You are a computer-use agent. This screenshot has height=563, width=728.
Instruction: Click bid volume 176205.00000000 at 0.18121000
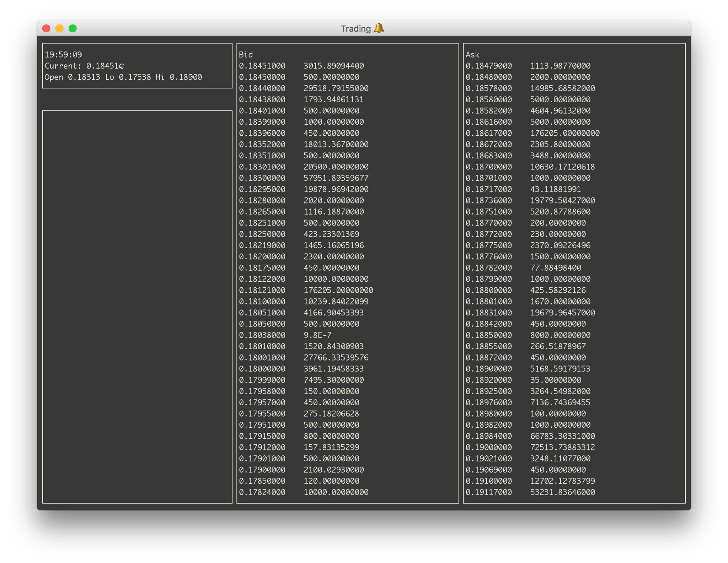coord(338,290)
